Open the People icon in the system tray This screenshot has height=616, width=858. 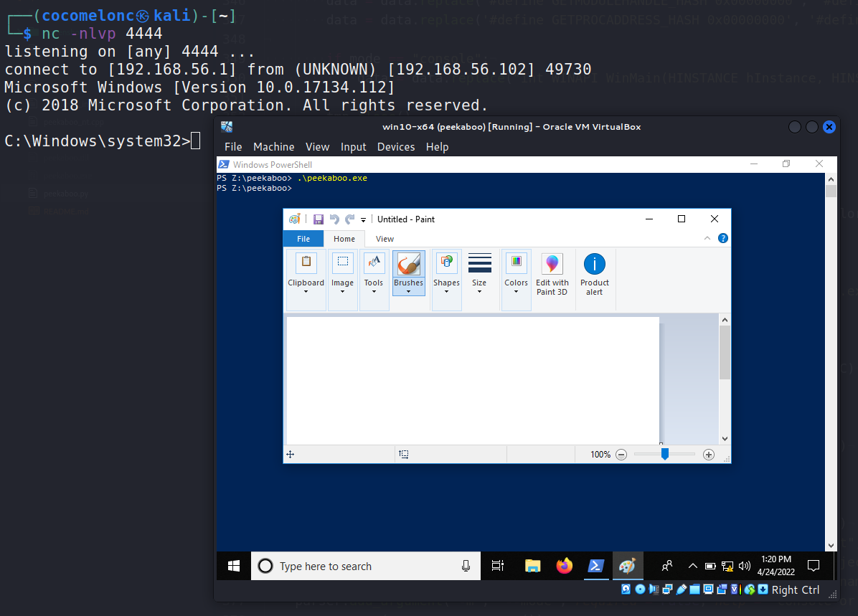click(666, 566)
